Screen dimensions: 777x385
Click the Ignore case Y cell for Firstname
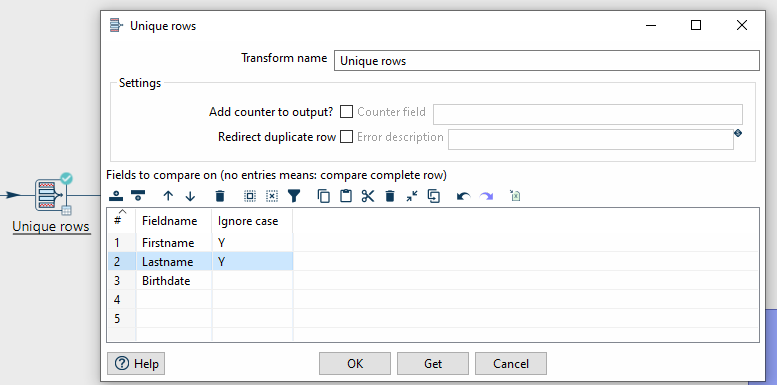(253, 243)
